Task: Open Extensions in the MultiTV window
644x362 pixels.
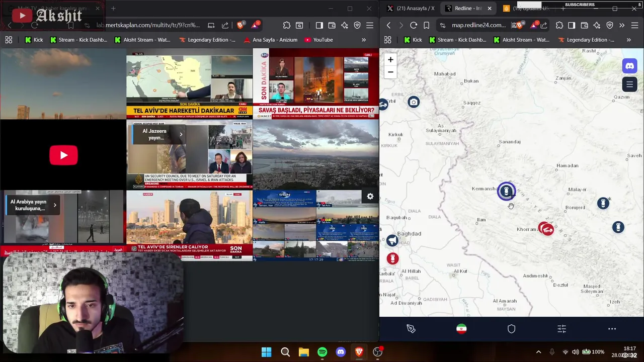Action: (287, 25)
